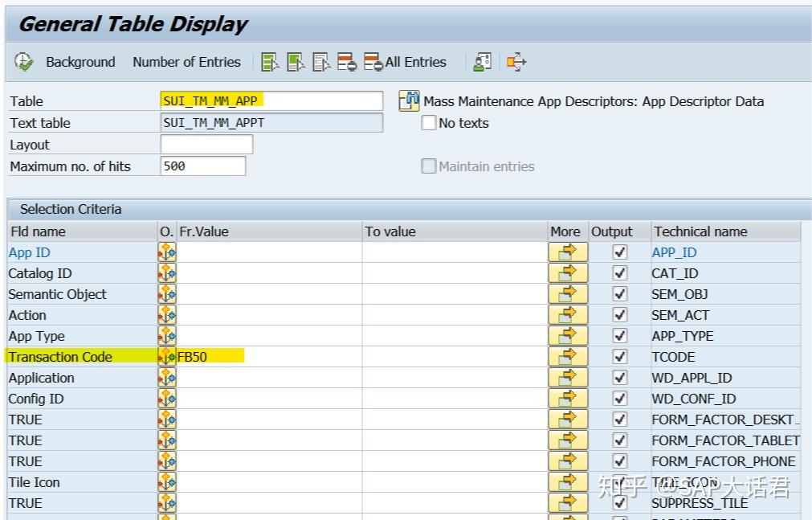Click the Fld name column header
The width and height of the screenshot is (812, 520).
[83, 231]
